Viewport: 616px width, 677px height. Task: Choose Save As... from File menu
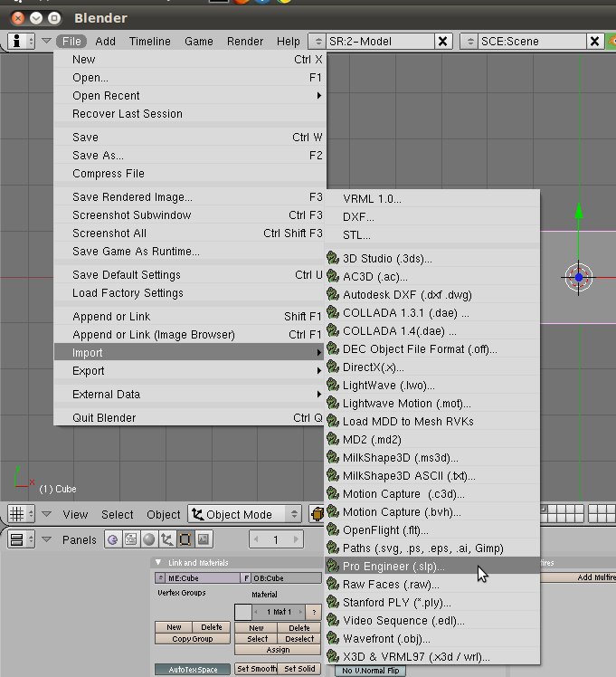click(x=190, y=155)
